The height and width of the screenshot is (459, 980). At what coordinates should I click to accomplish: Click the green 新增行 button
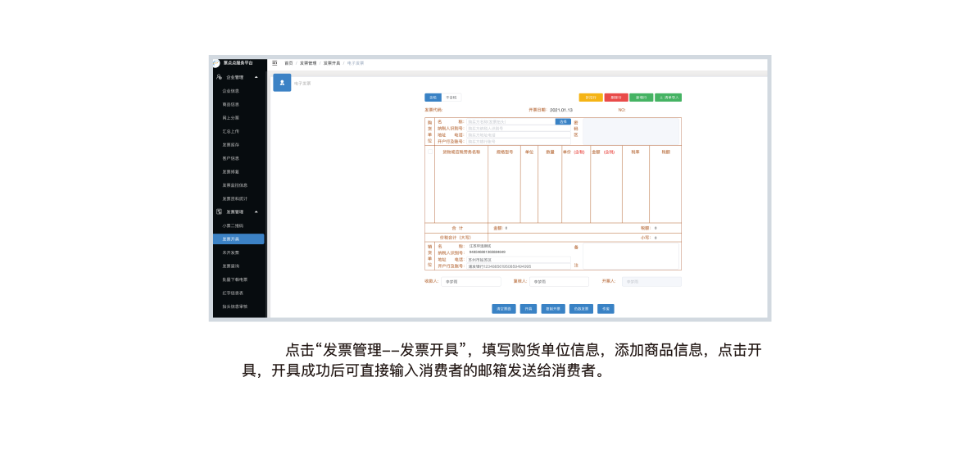pyautogui.click(x=642, y=98)
